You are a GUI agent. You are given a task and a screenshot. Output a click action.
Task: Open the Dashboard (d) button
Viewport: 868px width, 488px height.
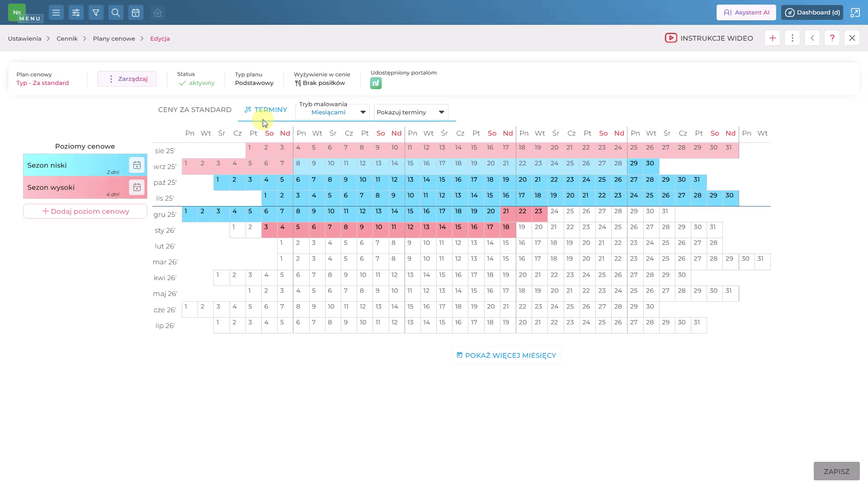(812, 13)
